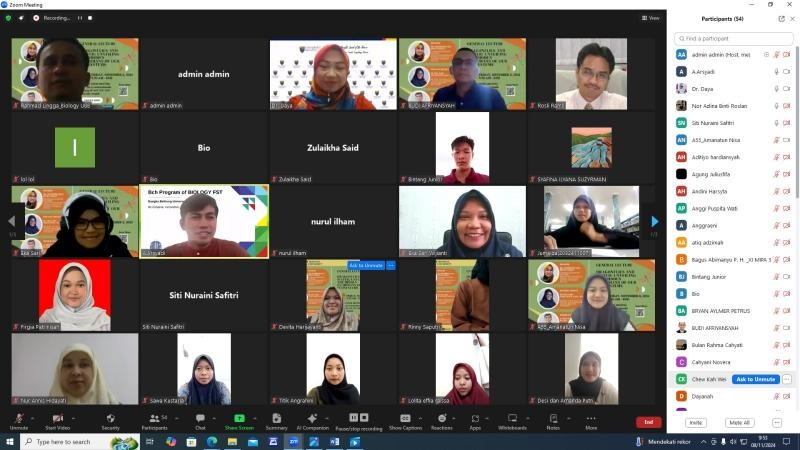
Task: Select Cahyani Novera participant row
Action: [x=733, y=362]
